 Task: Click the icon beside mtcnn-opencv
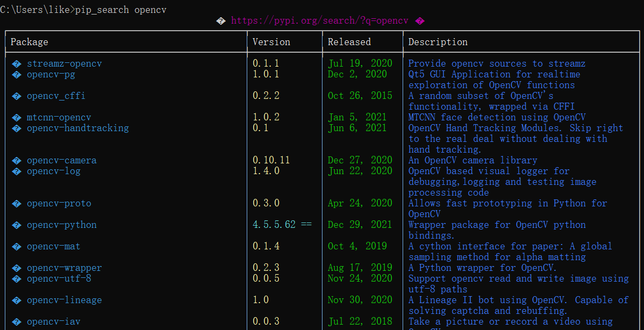click(x=17, y=117)
